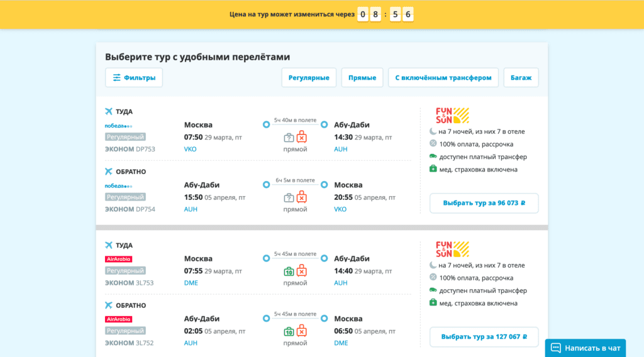Image resolution: width=644 pixels, height=357 pixels.
Task: Click the no-carry-on icon on flight 3L753
Action: pyautogui.click(x=302, y=270)
